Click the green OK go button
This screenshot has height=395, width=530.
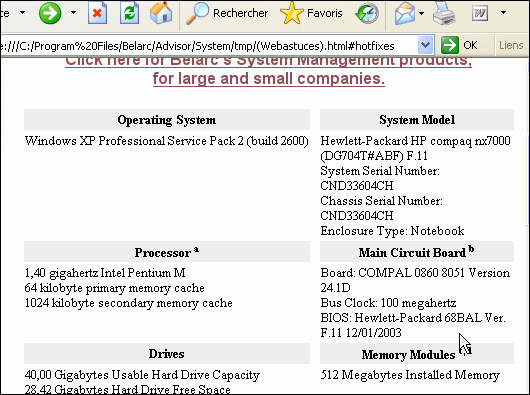pos(459,45)
